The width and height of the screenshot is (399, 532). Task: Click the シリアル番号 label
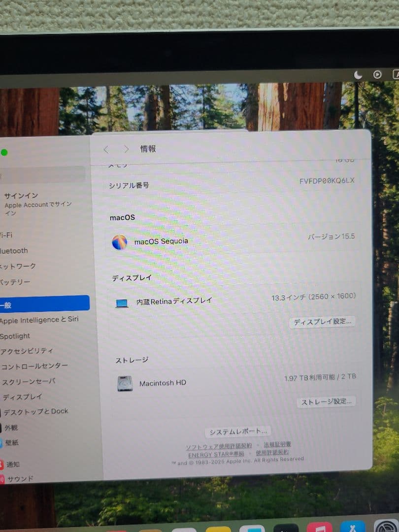pos(129,185)
